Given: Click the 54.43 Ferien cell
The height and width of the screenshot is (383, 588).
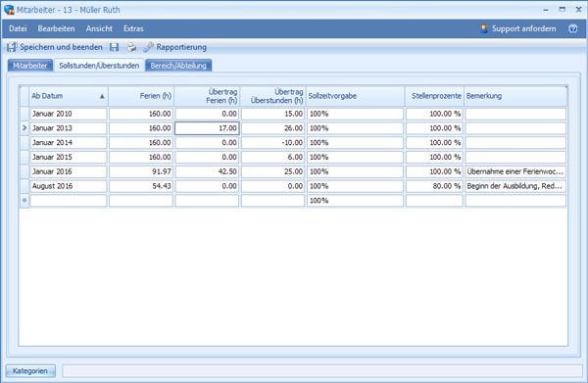Looking at the screenshot, I should pos(141,186).
